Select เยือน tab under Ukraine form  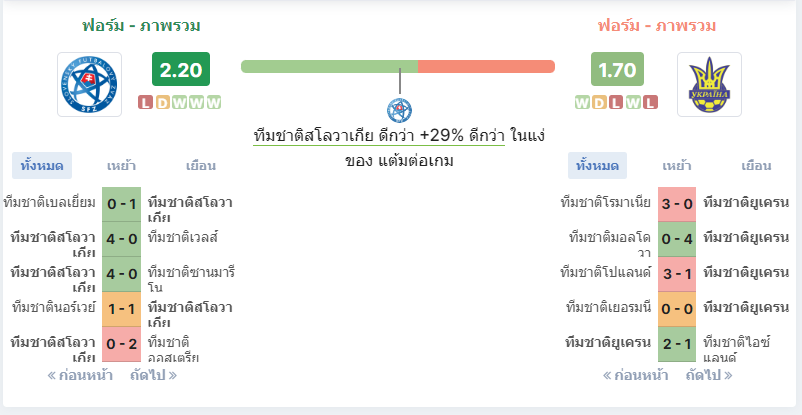pos(756,166)
